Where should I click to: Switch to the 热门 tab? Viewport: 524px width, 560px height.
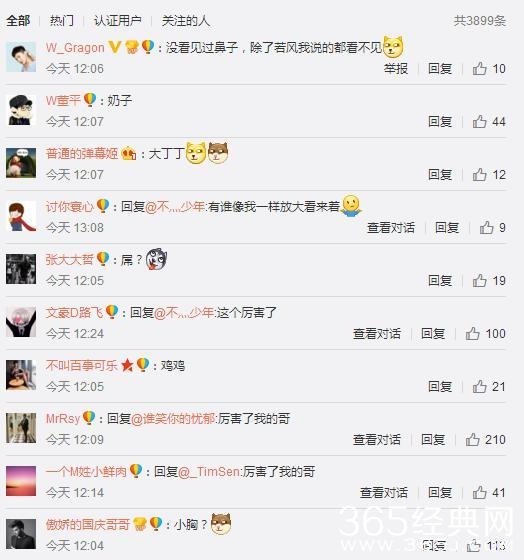click(x=62, y=20)
